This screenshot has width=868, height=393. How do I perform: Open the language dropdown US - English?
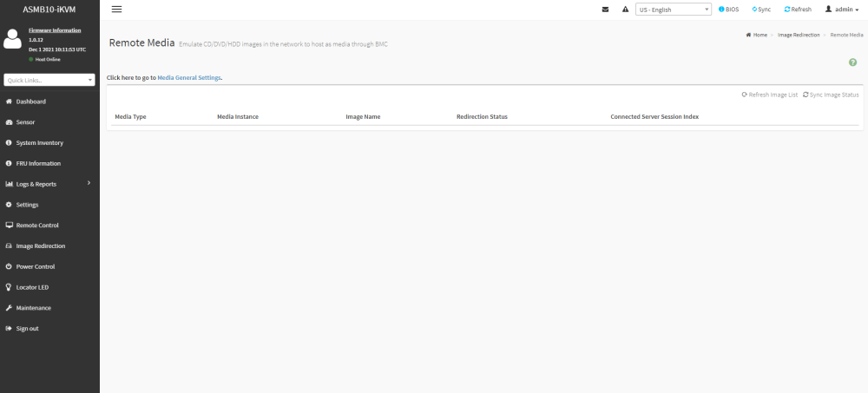click(674, 10)
